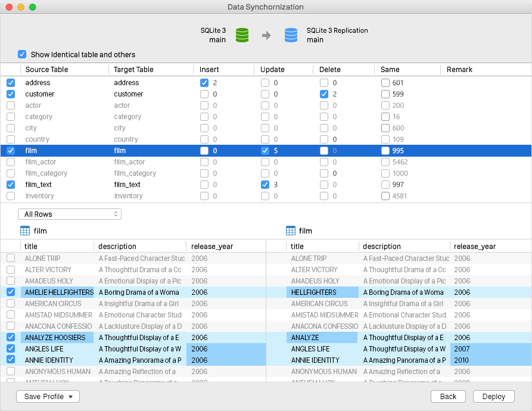
Task: Toggle the Update checkbox for film row
Action: [x=265, y=151]
